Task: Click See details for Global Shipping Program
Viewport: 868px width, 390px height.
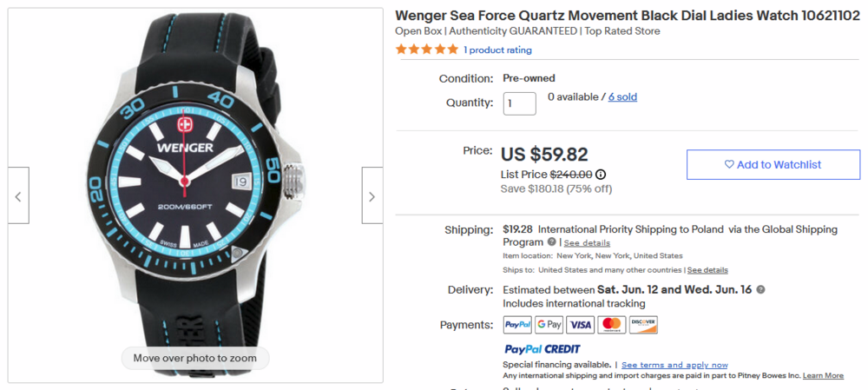Action: tap(587, 243)
